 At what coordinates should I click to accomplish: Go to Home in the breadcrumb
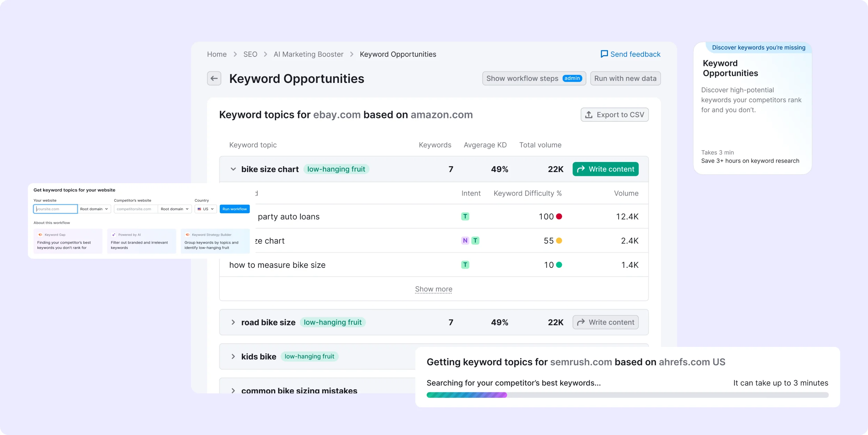point(217,54)
